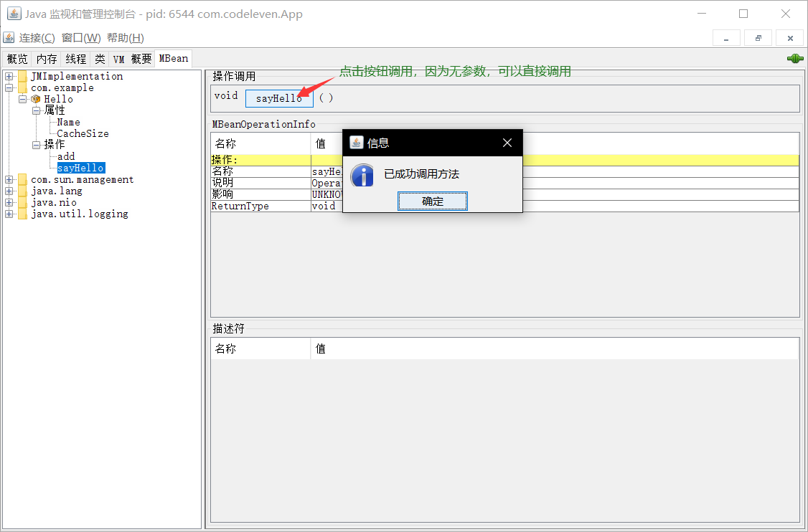Click the java.nio folder icon
The image size is (808, 532).
point(23,202)
